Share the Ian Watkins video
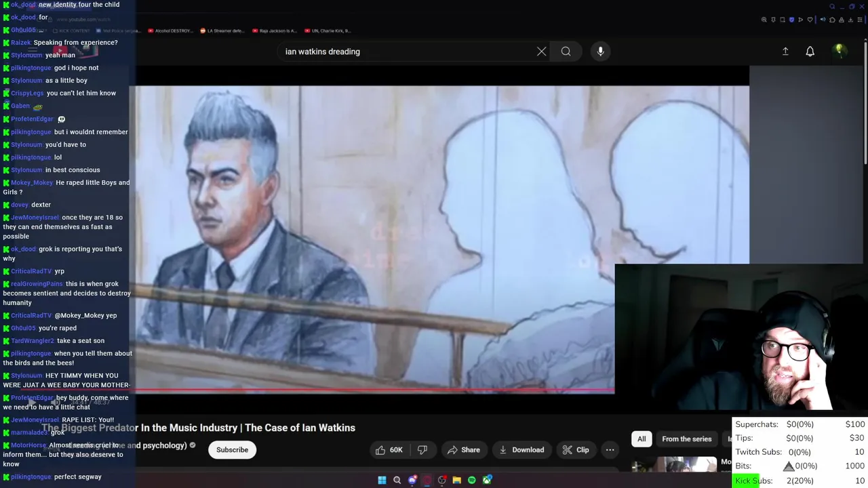Viewport: 868px width, 488px height. point(463,449)
